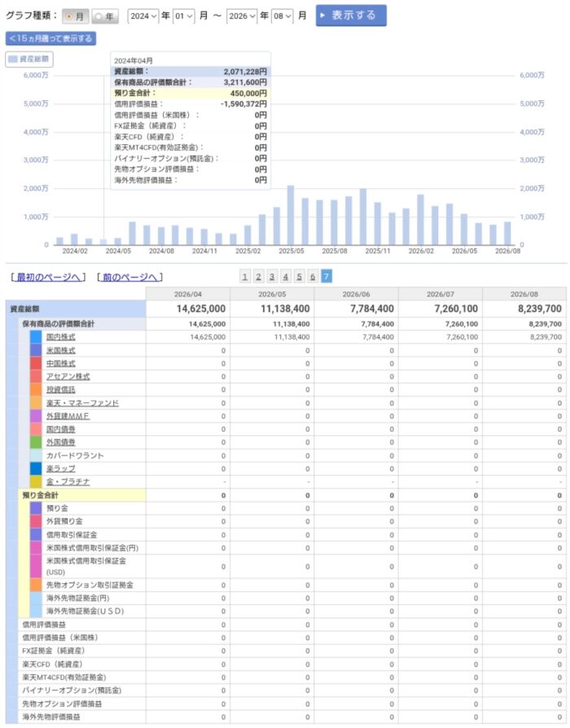
Task: Click the 資産総額 value 8,239,700
Action: point(540,309)
